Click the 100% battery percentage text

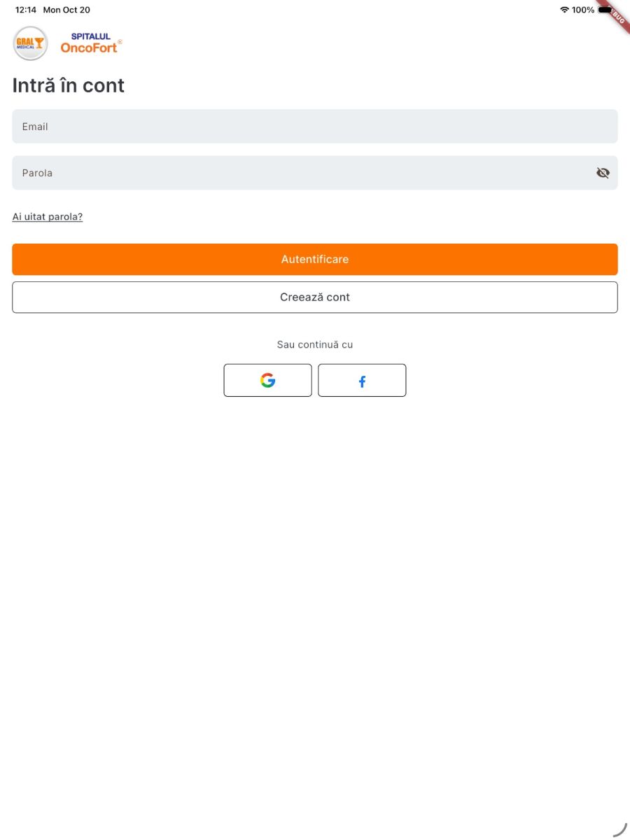click(583, 10)
